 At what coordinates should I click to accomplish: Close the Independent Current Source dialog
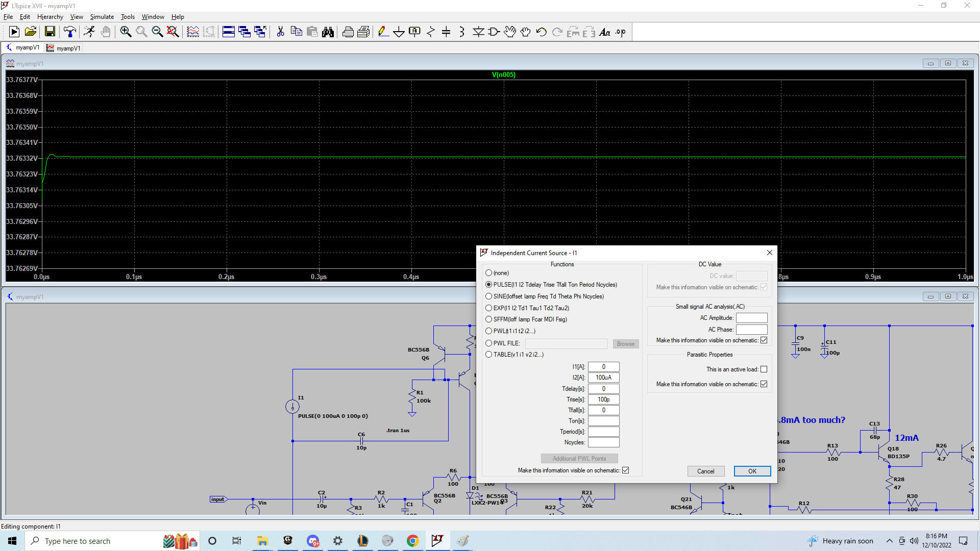[x=770, y=253]
